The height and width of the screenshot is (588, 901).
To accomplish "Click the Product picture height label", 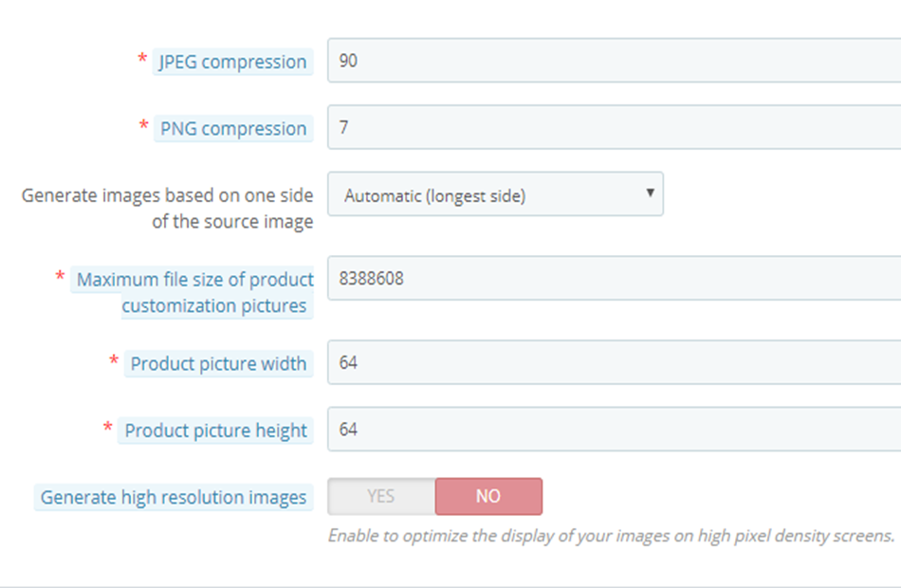I will coord(215,431).
